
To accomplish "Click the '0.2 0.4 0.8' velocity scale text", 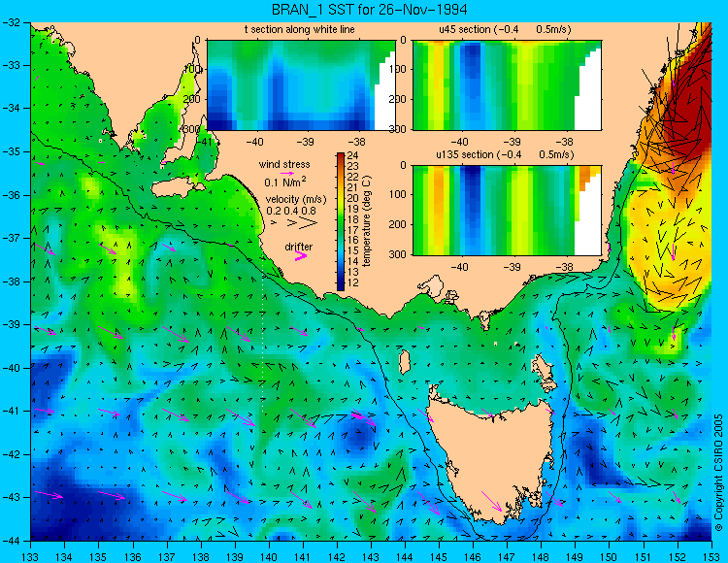I will tap(291, 211).
